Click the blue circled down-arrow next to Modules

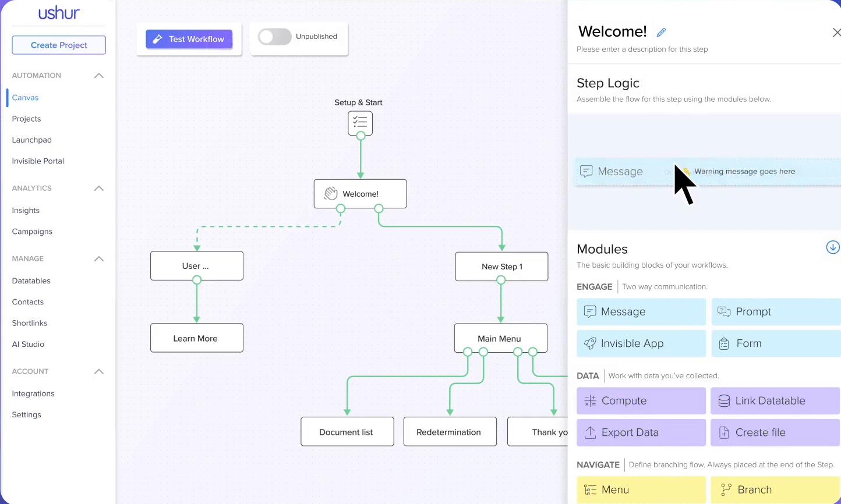(x=832, y=247)
